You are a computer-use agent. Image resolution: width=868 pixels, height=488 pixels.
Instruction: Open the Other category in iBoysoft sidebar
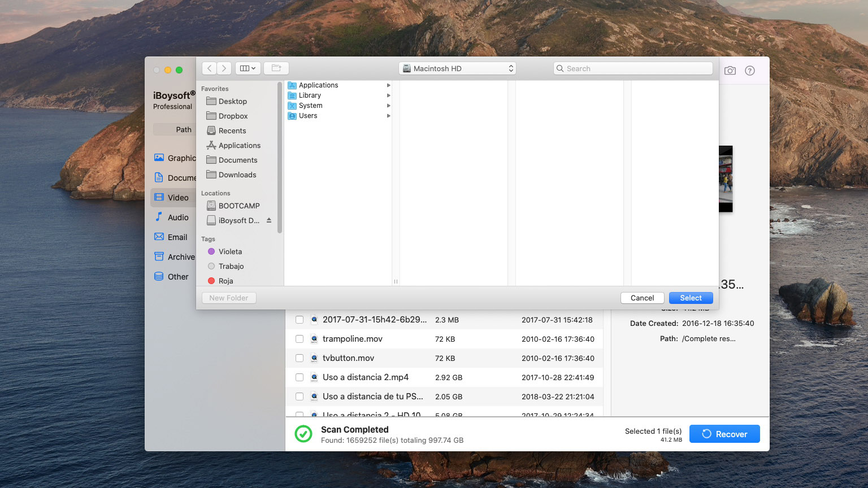click(173, 277)
